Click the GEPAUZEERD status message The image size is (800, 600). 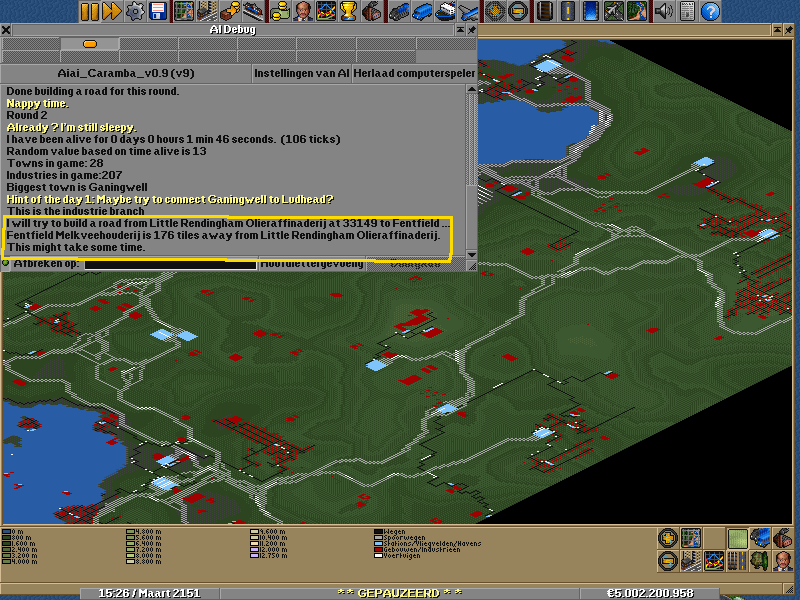click(399, 593)
